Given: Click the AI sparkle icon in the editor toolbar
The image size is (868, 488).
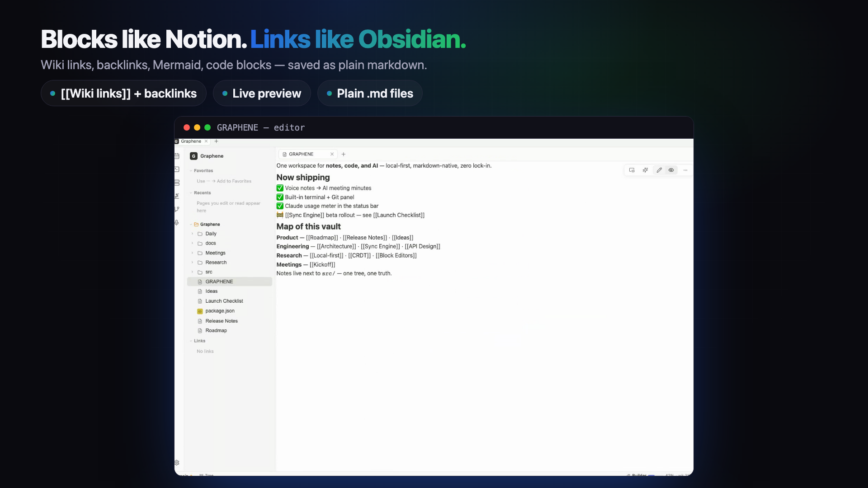Looking at the screenshot, I should [645, 170].
